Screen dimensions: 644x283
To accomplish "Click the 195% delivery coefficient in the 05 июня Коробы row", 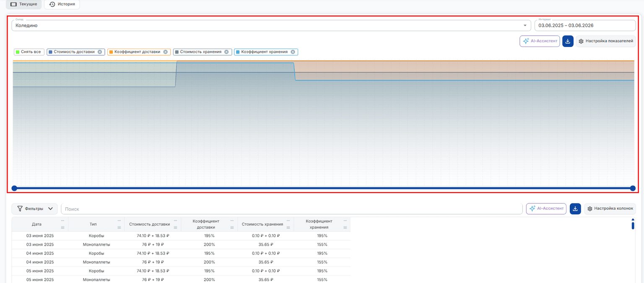I will click(209, 271).
